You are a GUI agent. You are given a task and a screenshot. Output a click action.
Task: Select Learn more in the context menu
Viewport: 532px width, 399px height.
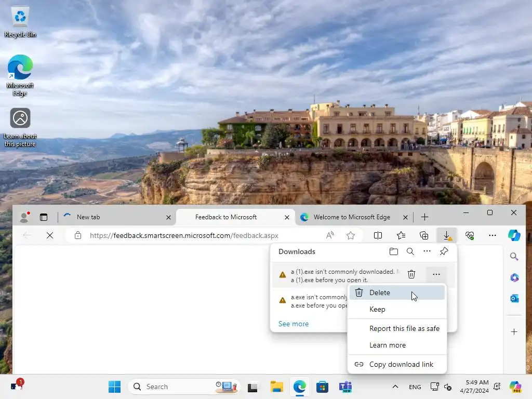tap(397, 345)
